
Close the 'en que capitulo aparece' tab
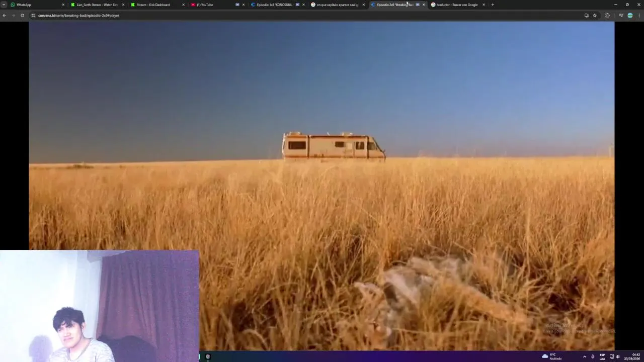(x=363, y=5)
